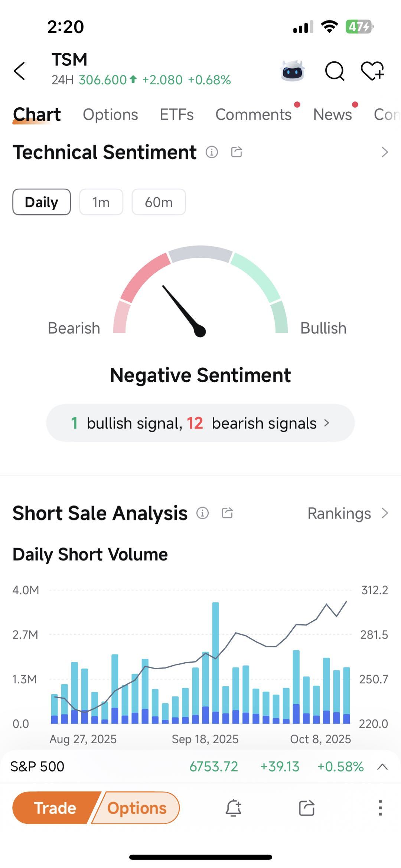Share the Technical Sentiment card
Screen dimensions: 401x868
coord(237,152)
